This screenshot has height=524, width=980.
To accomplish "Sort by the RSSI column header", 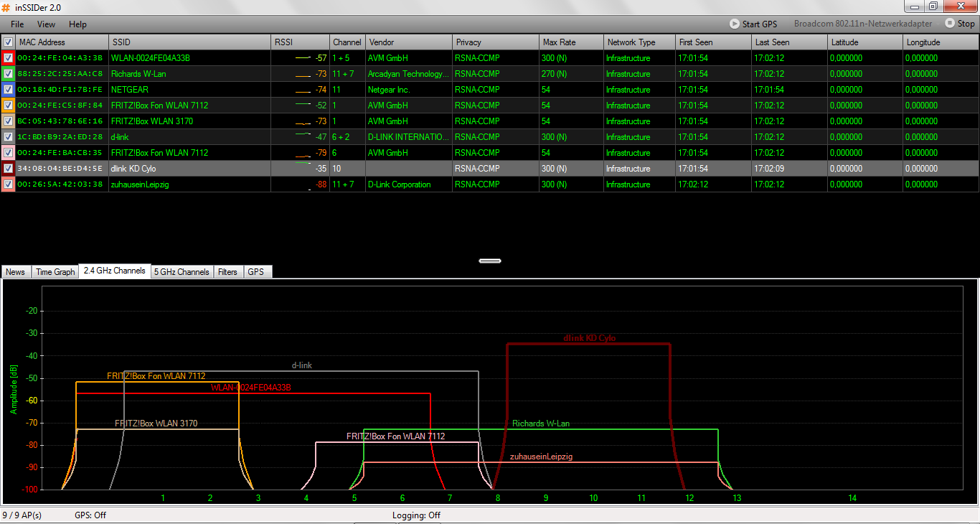I will (x=300, y=42).
